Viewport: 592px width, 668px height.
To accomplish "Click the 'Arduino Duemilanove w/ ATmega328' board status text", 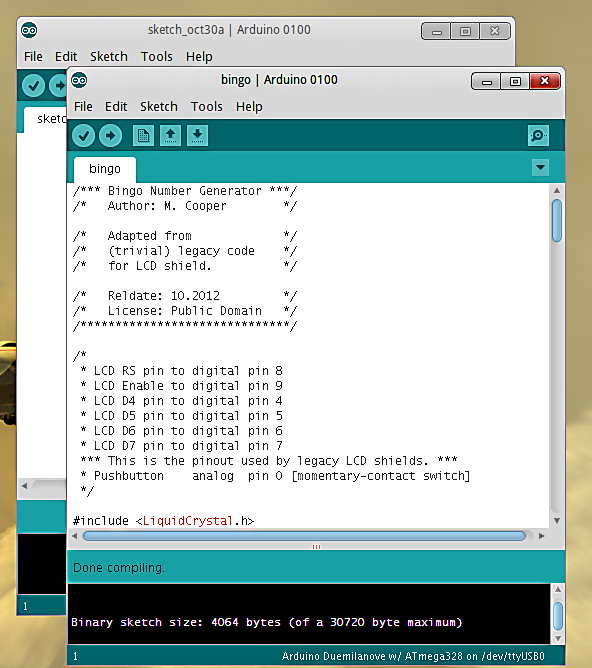I will (x=413, y=656).
